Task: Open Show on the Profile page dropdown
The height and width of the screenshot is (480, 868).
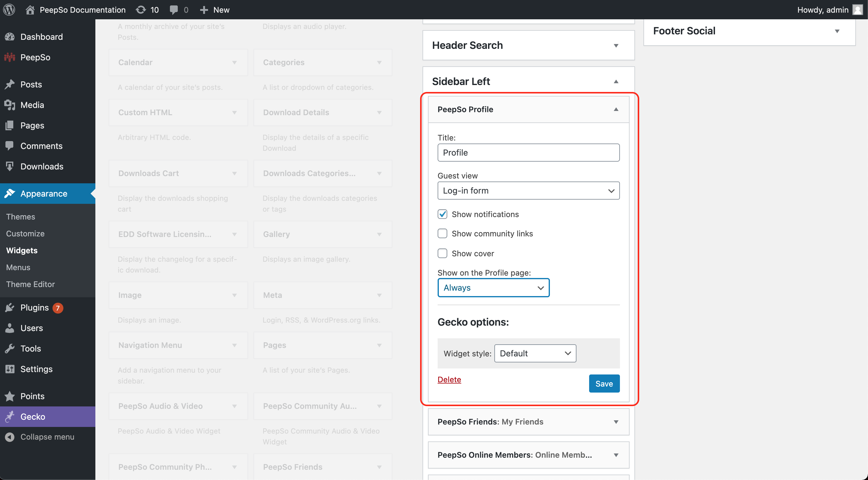Action: pos(494,288)
